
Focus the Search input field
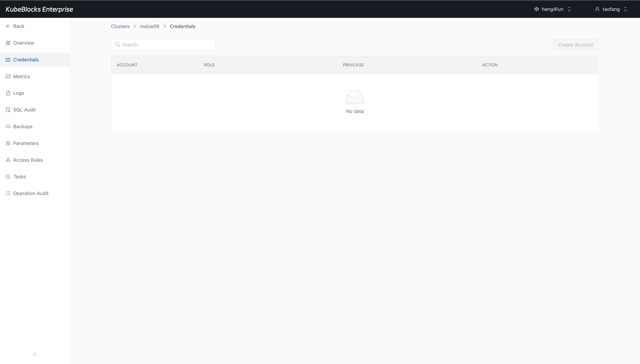163,44
